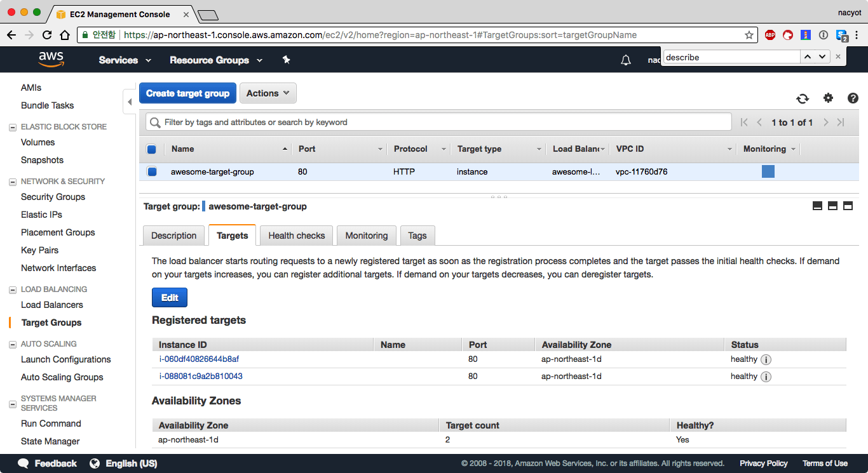This screenshot has height=473, width=868.
Task: Collapse the left navigation sidebar arrow
Action: point(130,102)
